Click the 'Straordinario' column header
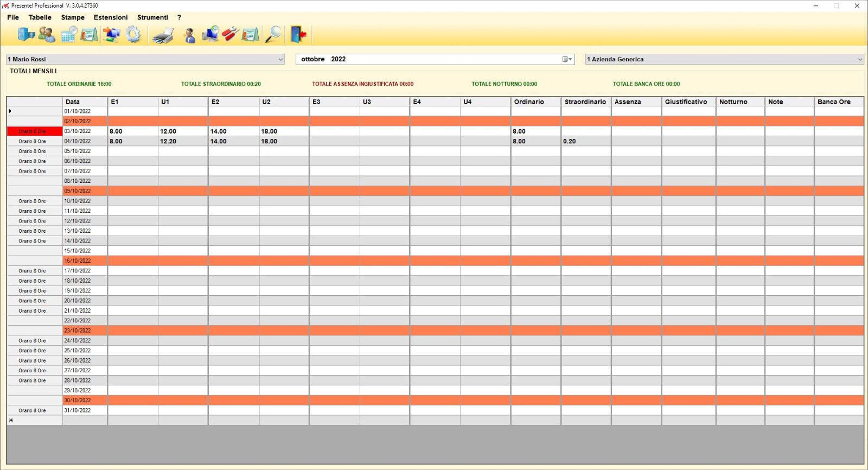This screenshot has height=470, width=868. point(586,101)
